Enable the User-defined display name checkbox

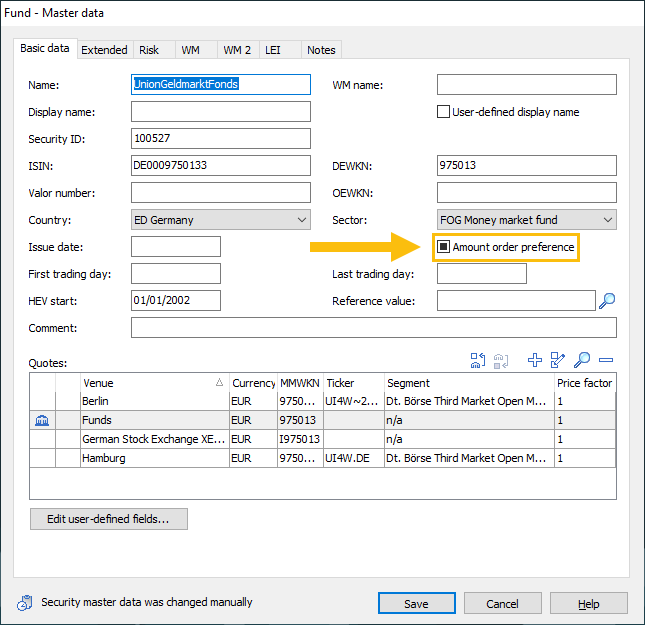click(444, 112)
